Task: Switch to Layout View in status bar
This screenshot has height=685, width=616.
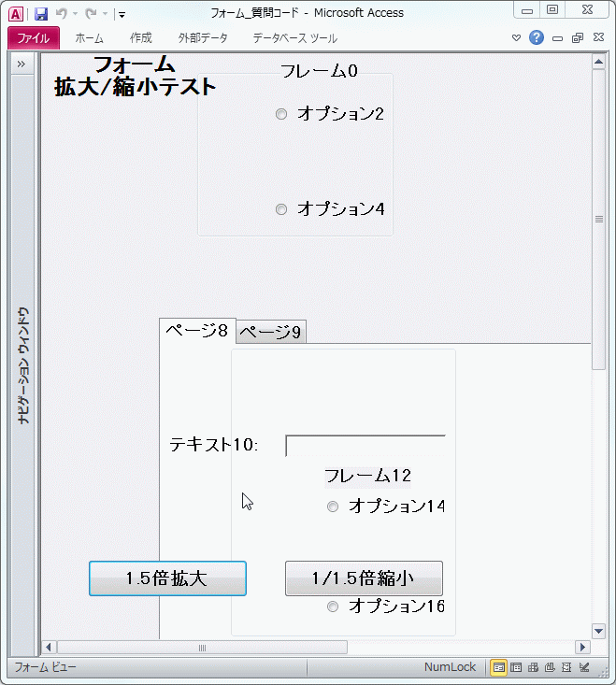Action: click(x=566, y=667)
